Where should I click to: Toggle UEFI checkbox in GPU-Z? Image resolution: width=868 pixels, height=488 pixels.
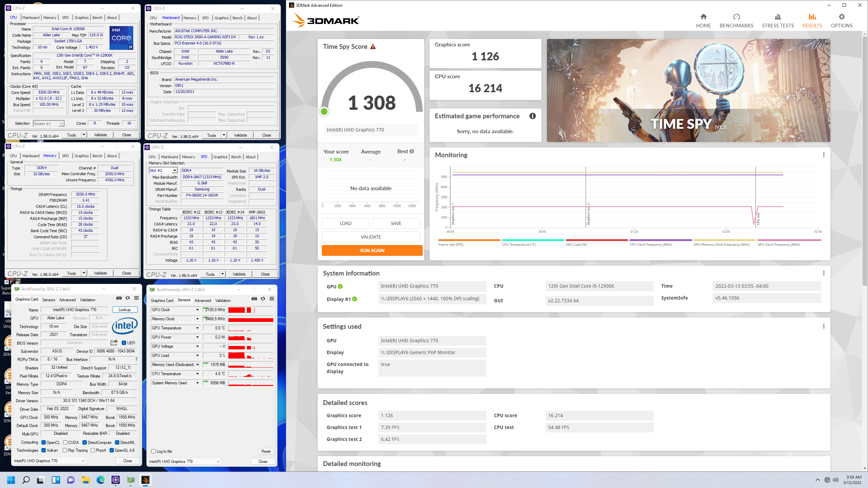pyautogui.click(x=124, y=343)
